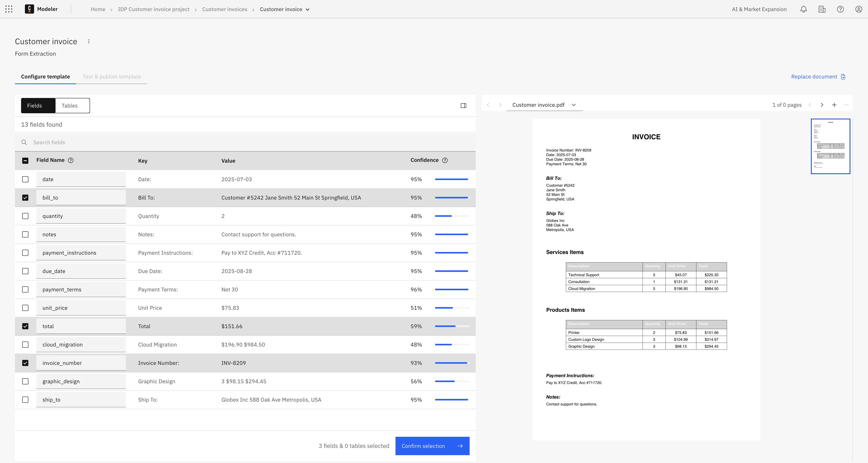Switch to Test & publish template tab
868x463 pixels.
(112, 77)
